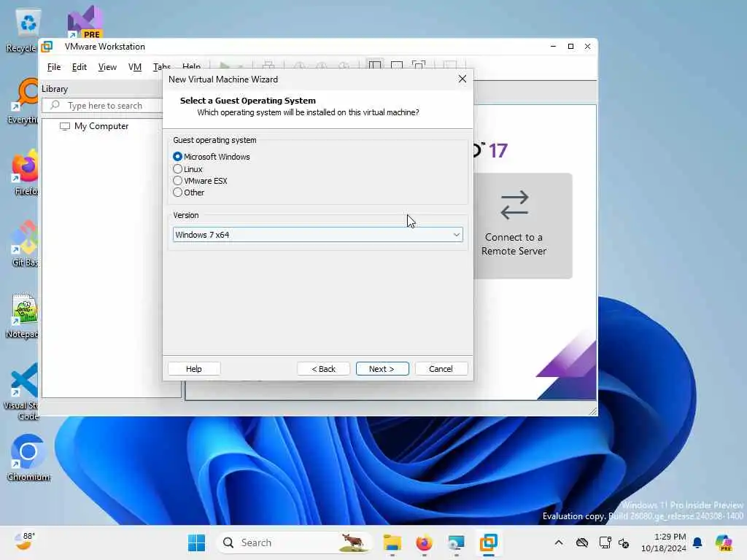Click the full screen toolbar icon
Viewport: 747px width, 560px height.
point(419,65)
